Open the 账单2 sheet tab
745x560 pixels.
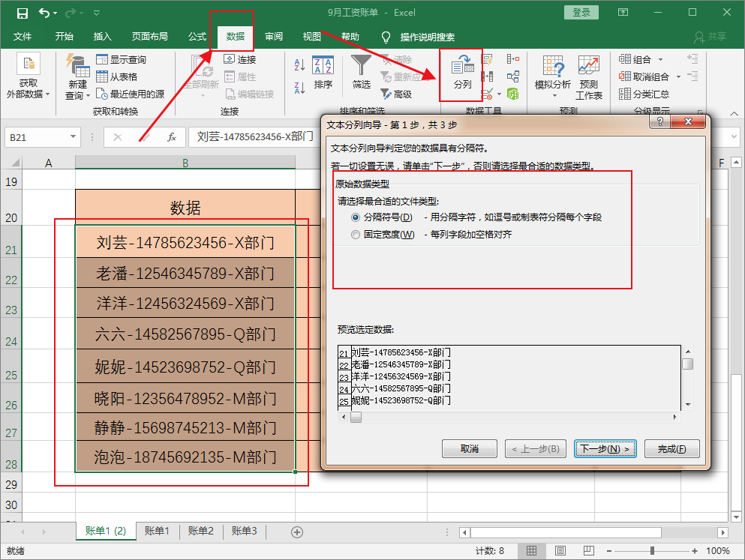(200, 532)
